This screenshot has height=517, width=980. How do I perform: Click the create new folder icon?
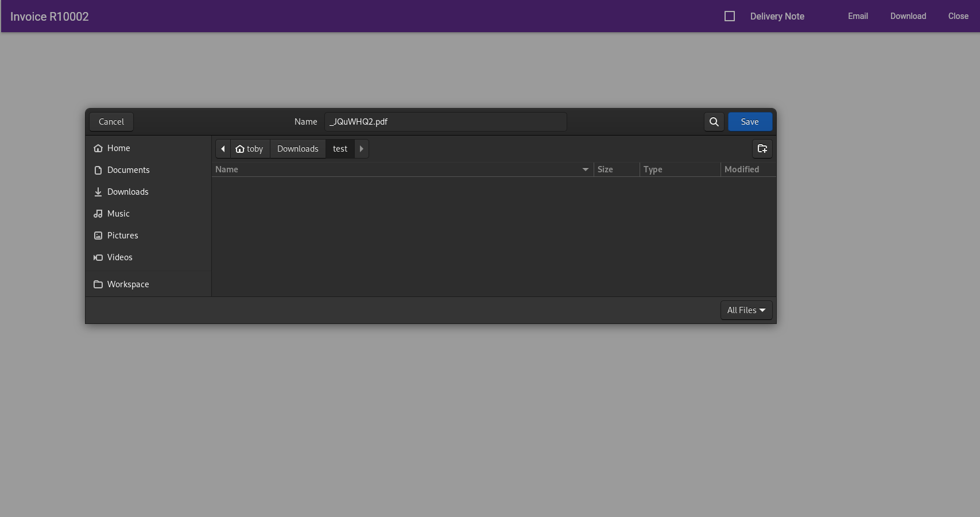coord(762,149)
